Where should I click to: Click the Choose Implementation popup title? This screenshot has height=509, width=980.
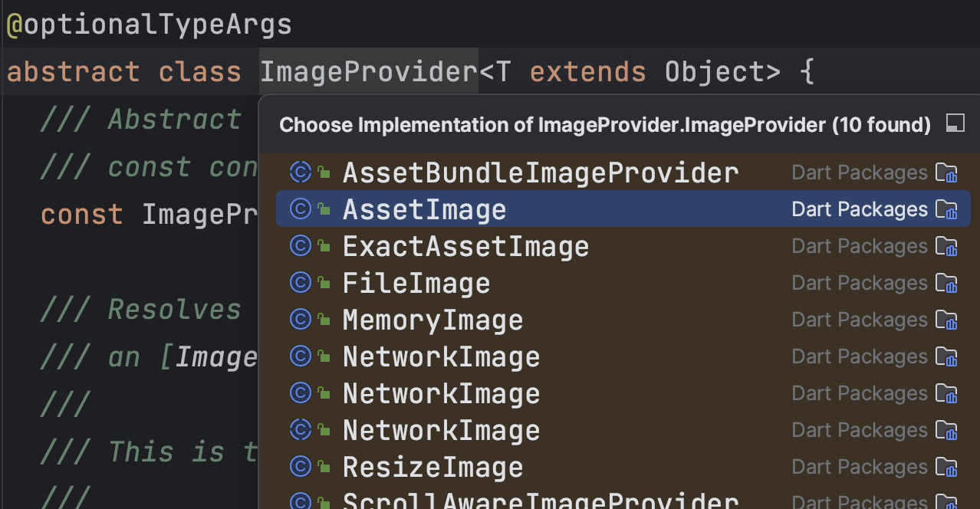(605, 125)
